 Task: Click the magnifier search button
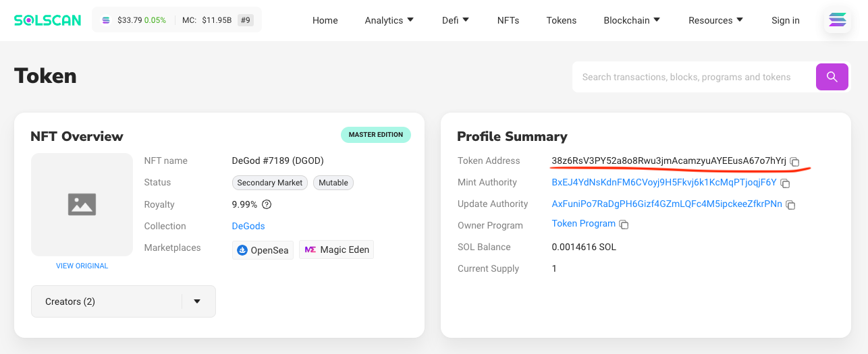tap(832, 77)
